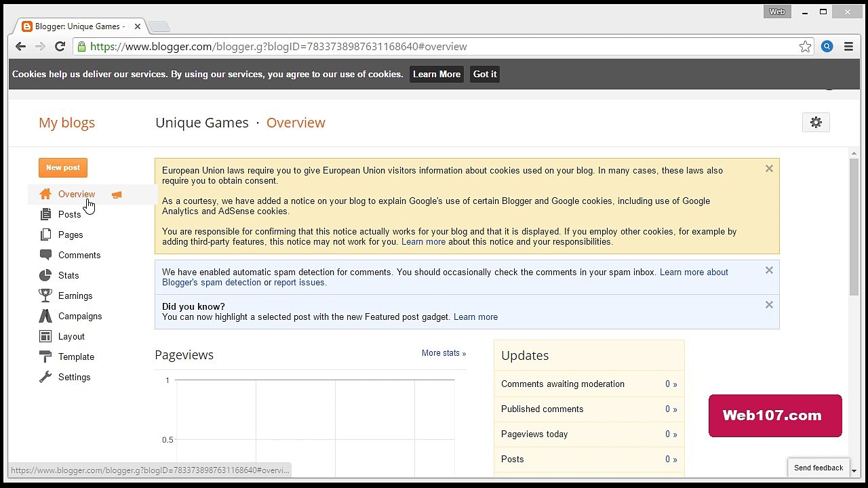
Task: Click the Send feedback button
Action: pos(818,468)
